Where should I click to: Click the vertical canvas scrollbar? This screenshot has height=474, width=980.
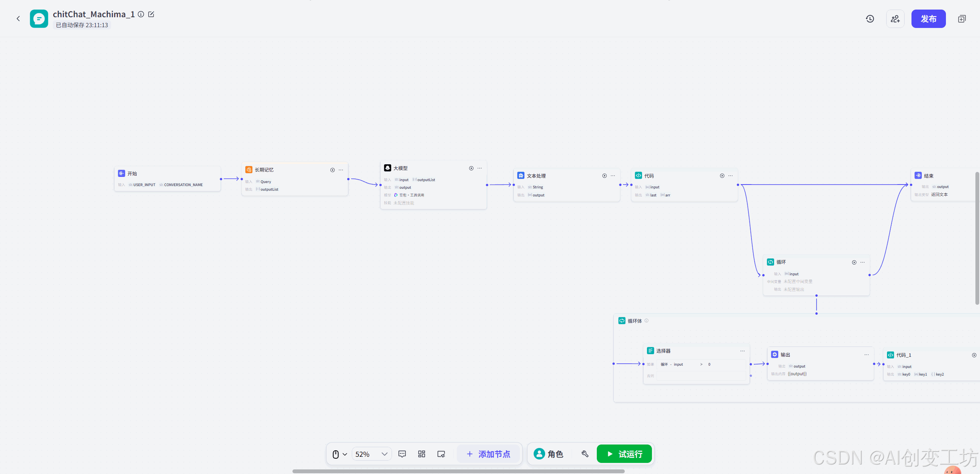(977, 238)
